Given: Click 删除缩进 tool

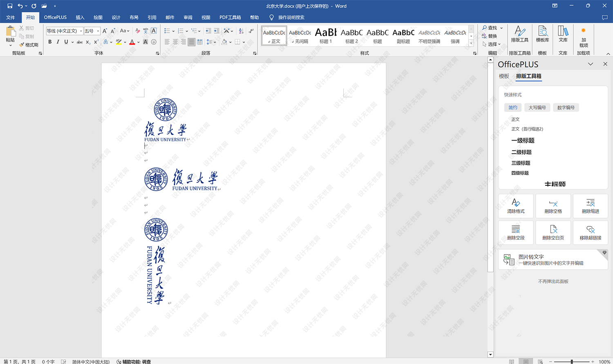Looking at the screenshot, I should pyautogui.click(x=591, y=205).
